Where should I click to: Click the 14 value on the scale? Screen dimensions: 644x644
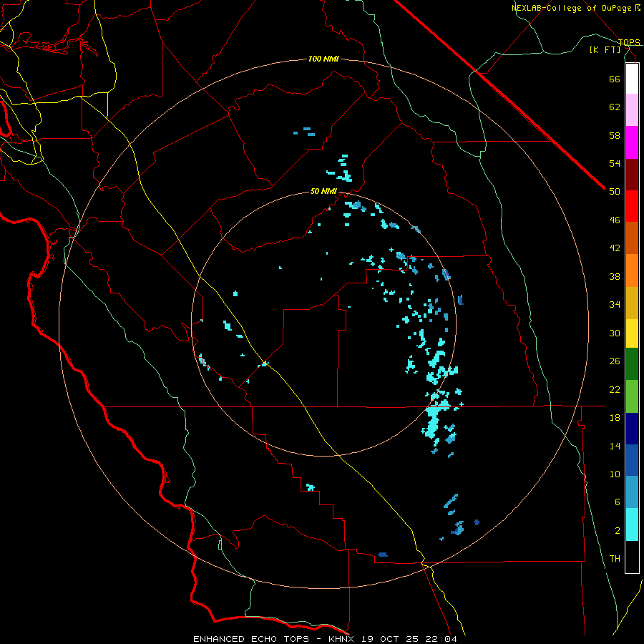click(x=615, y=446)
